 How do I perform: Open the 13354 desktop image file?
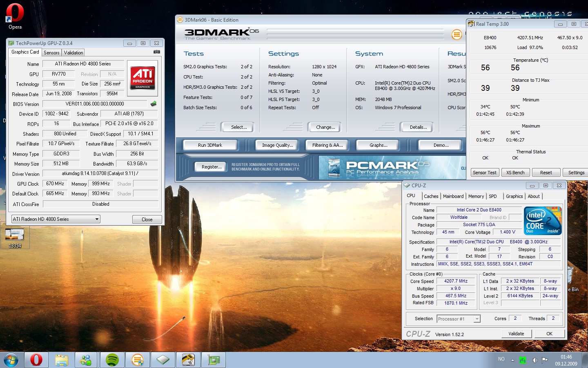[x=15, y=238]
